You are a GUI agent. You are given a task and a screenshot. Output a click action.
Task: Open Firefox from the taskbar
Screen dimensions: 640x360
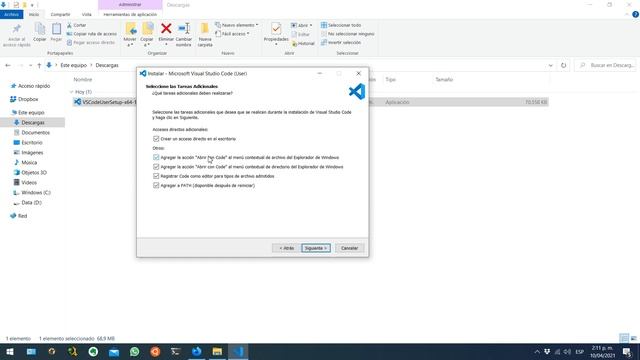point(196,351)
